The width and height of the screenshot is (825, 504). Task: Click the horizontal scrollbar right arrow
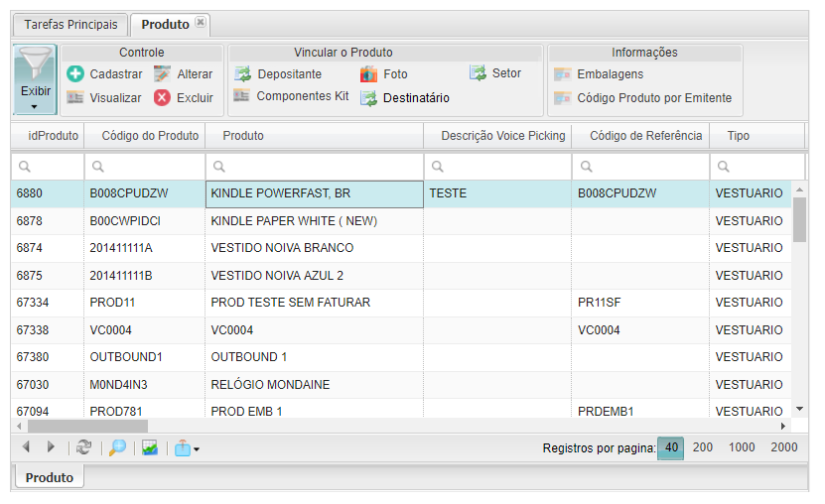coord(783,427)
